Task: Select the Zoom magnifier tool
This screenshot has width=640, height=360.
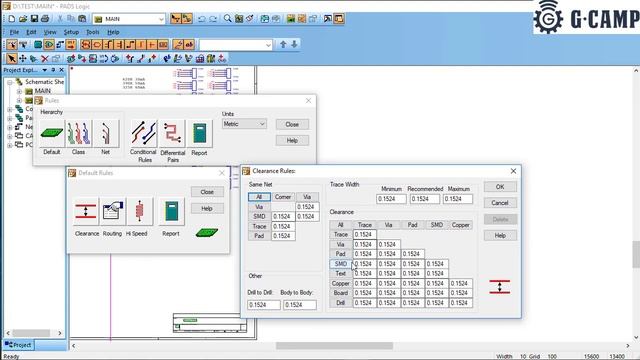Action: [227, 19]
